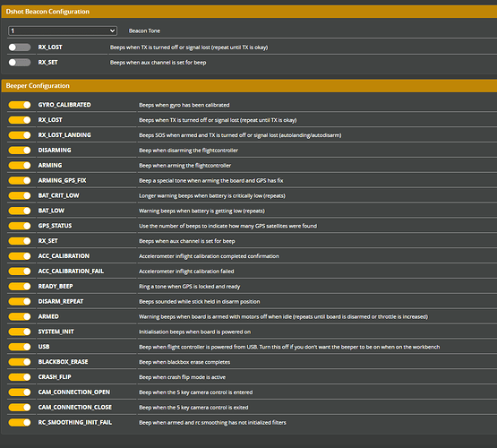Click the CAM_CONNECTION_OPEN label
The height and width of the screenshot is (448, 497).
click(x=73, y=392)
